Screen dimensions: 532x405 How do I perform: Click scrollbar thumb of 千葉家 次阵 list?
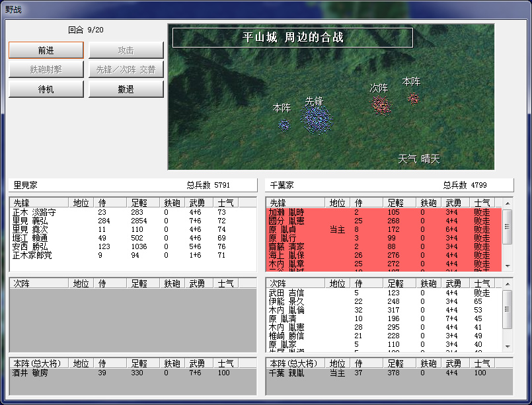(x=508, y=309)
